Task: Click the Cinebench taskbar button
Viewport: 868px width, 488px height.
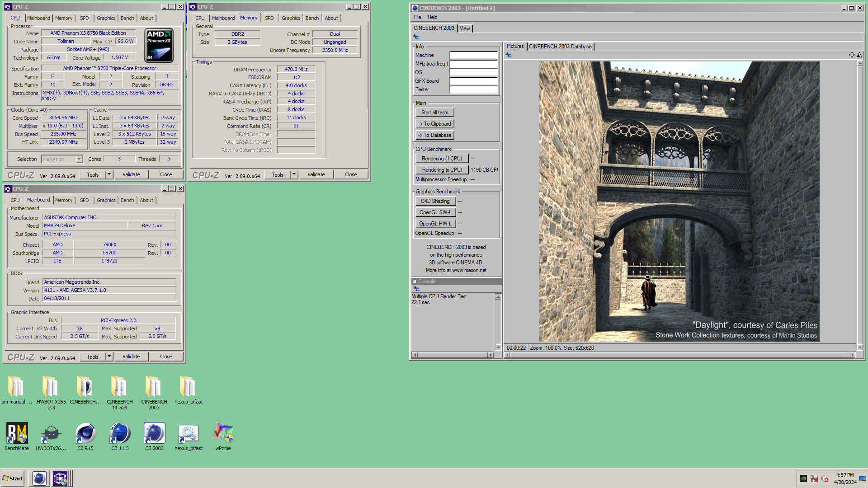Action: coord(39,478)
